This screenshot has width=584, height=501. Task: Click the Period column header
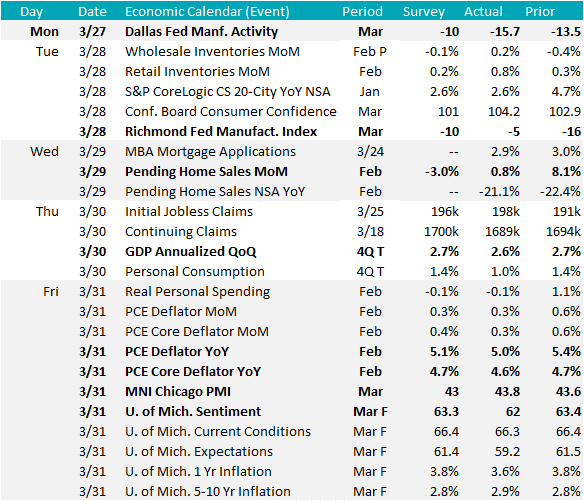(362, 12)
